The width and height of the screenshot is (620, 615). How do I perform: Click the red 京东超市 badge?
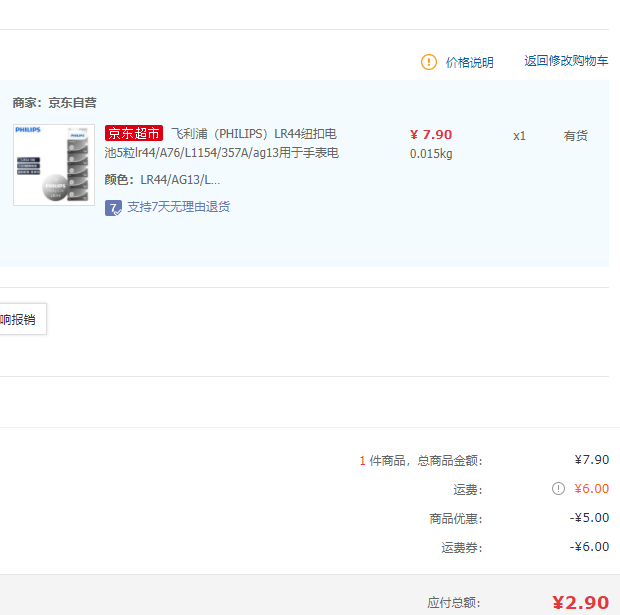tap(134, 133)
